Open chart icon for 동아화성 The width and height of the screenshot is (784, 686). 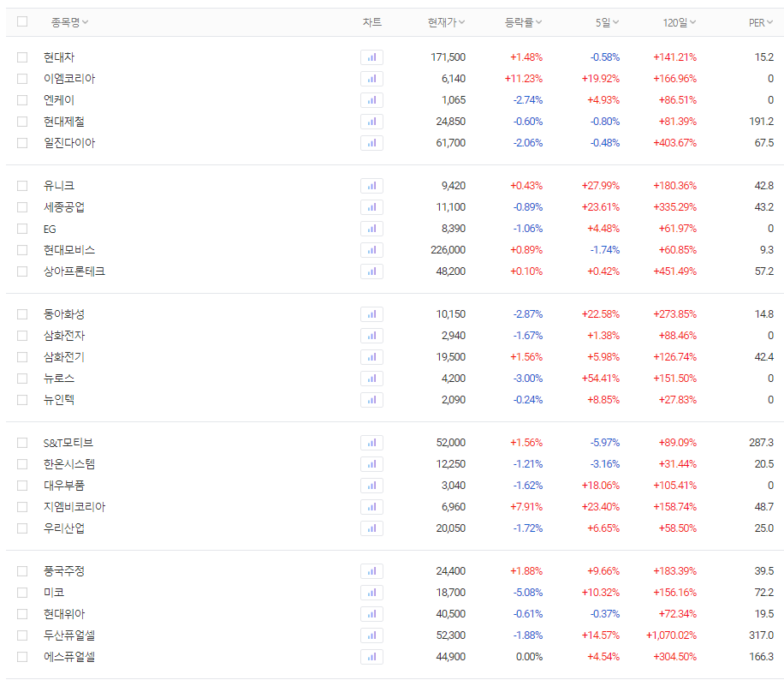(x=371, y=314)
